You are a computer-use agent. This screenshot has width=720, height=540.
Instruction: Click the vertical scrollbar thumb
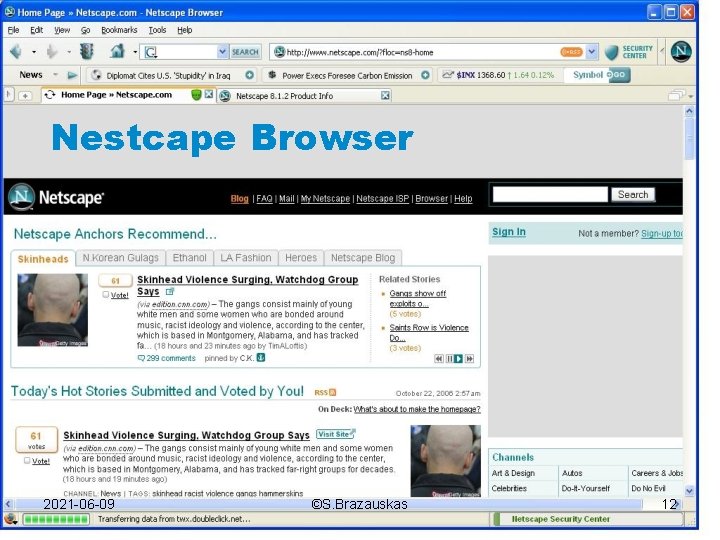(689, 139)
